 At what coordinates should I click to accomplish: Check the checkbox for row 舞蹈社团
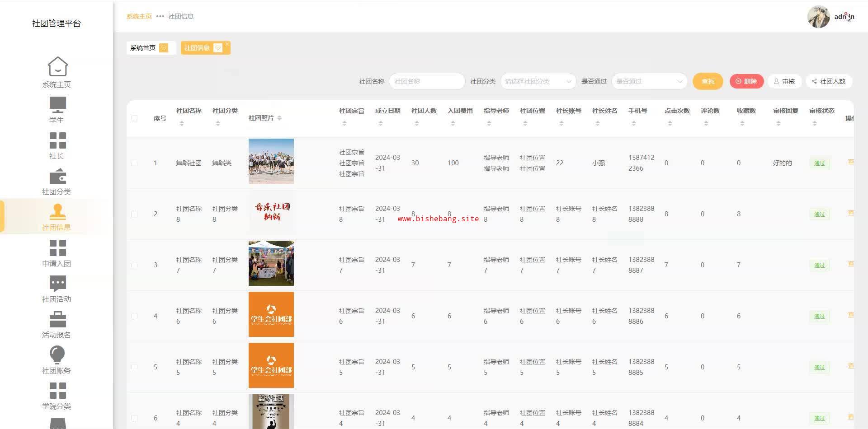tap(134, 163)
